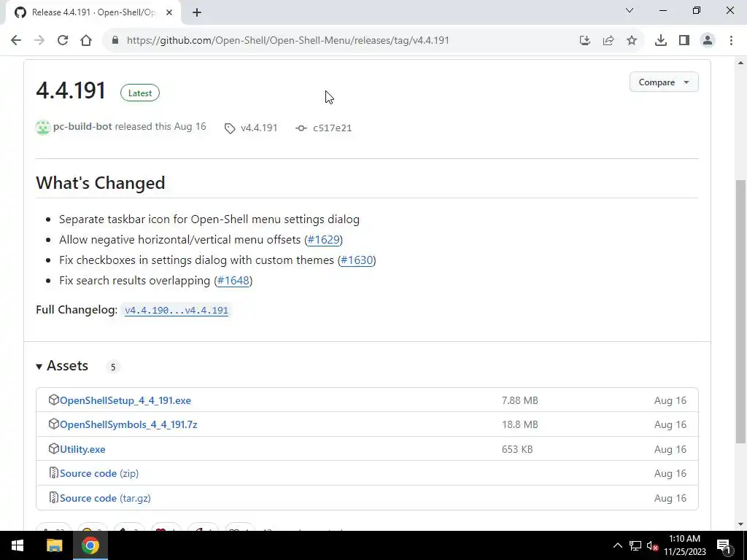Open File Explorer from the taskbar
747x560 pixels.
54,545
